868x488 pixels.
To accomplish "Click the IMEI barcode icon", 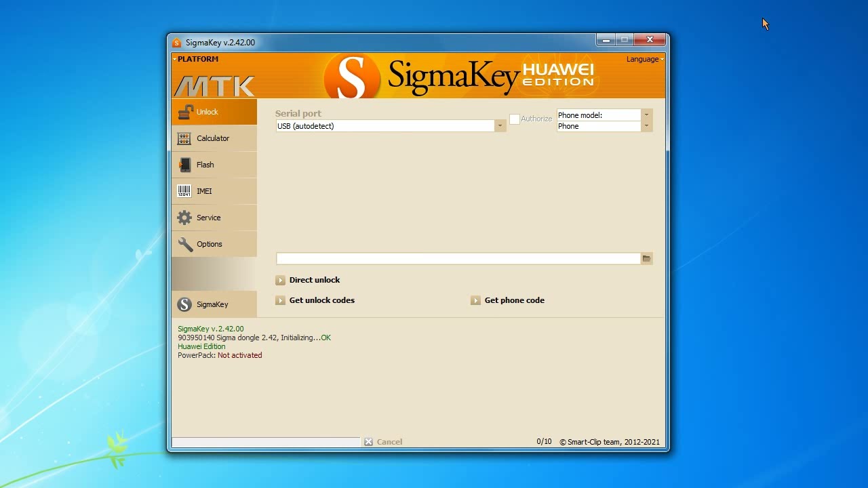I will [x=184, y=191].
